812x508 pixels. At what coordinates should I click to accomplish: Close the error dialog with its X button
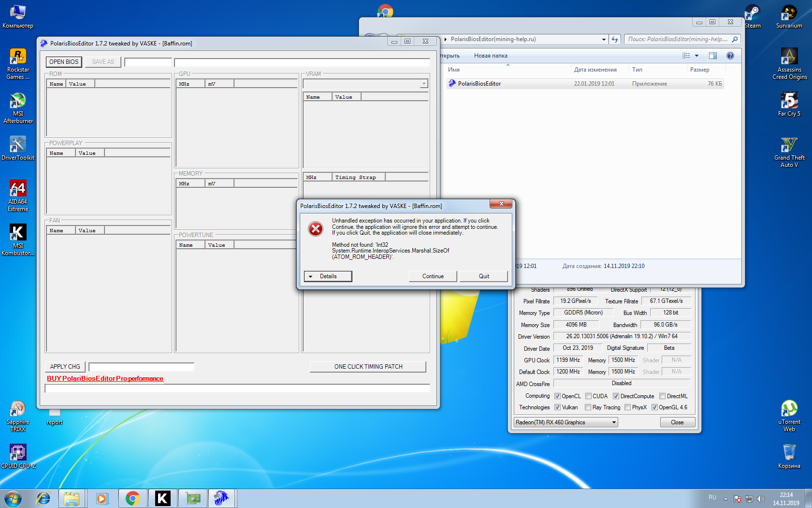click(501, 204)
